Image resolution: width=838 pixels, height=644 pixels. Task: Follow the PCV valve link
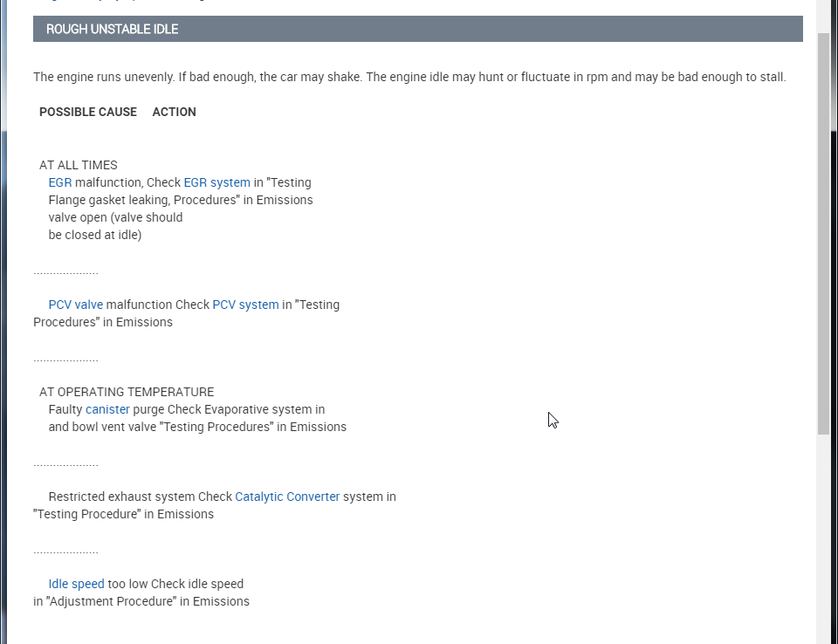pyautogui.click(x=75, y=305)
